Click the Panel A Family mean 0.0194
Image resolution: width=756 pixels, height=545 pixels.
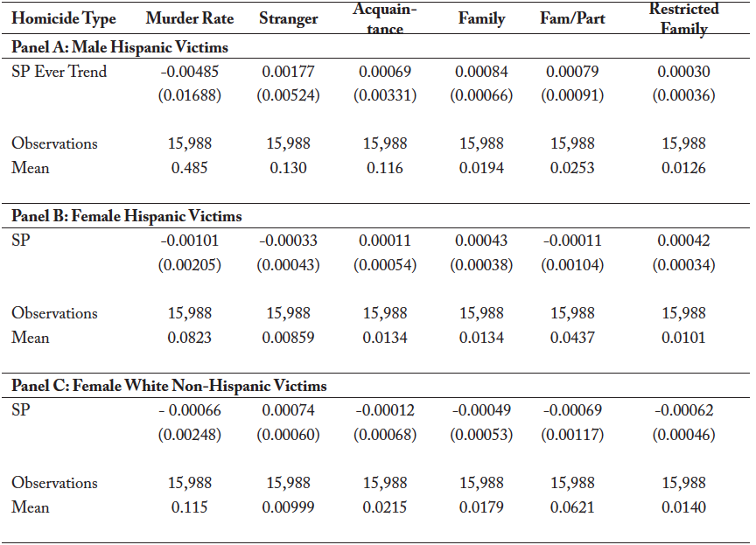coord(481,168)
